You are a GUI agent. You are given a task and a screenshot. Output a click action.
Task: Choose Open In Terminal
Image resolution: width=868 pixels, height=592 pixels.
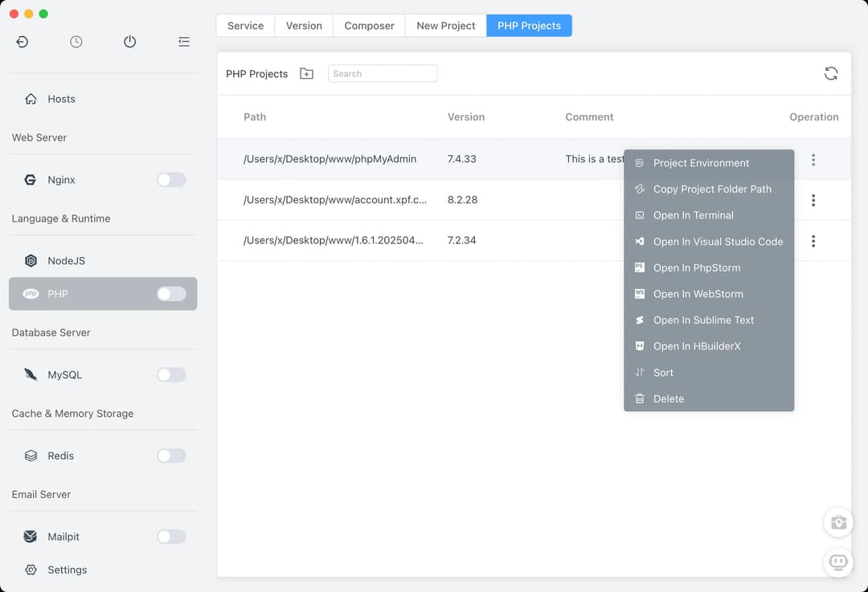tap(709, 215)
